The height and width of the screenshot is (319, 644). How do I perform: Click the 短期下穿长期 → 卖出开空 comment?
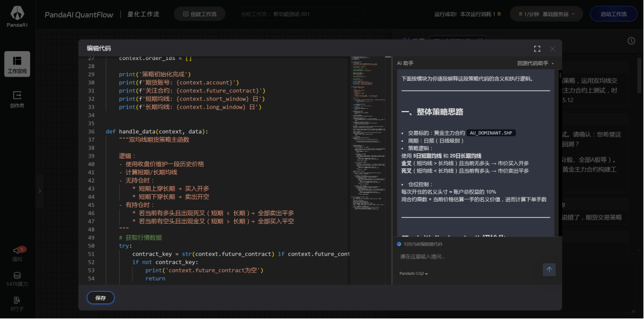[170, 196]
